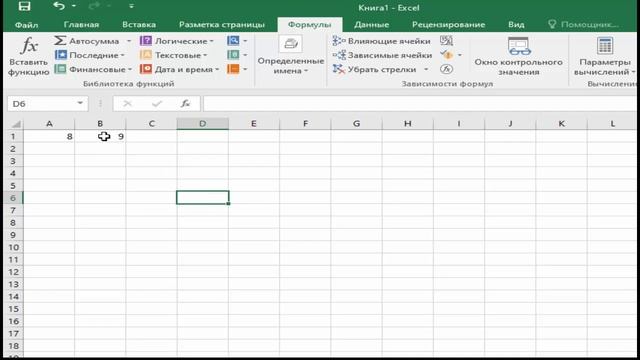Open Calculation Options (Параметры вычислений)
Image resolution: width=640 pixels, height=360 pixels.
coord(605,56)
